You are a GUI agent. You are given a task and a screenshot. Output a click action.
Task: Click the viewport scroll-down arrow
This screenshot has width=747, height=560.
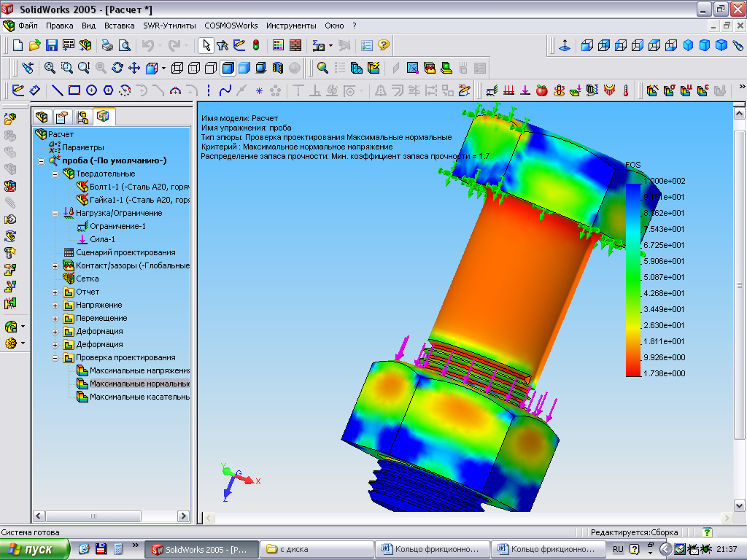pos(739,505)
